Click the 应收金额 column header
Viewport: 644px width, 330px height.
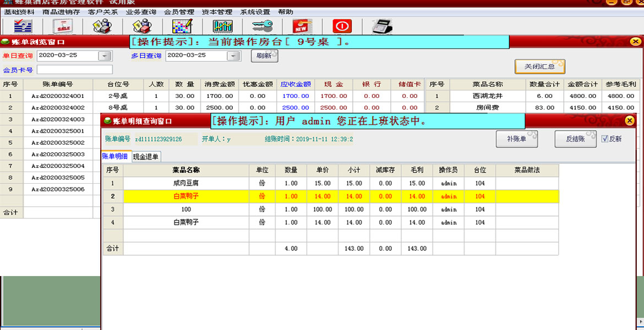click(296, 84)
